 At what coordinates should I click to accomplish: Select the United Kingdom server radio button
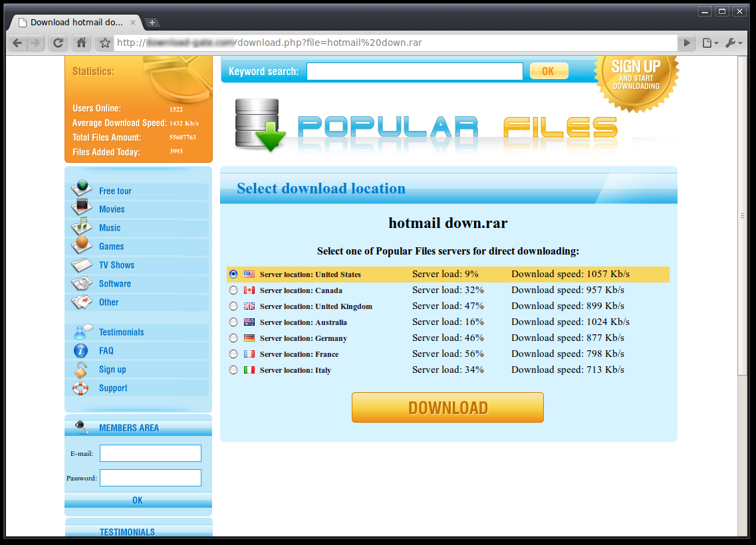(233, 306)
